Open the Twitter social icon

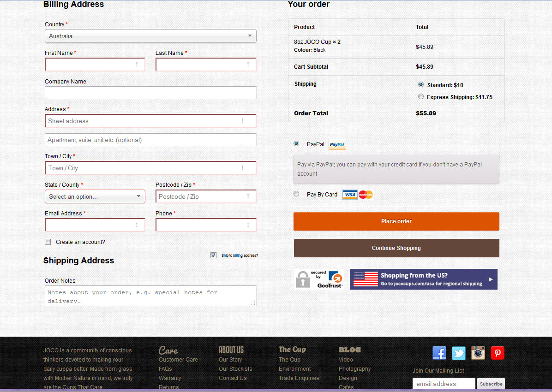click(x=458, y=353)
